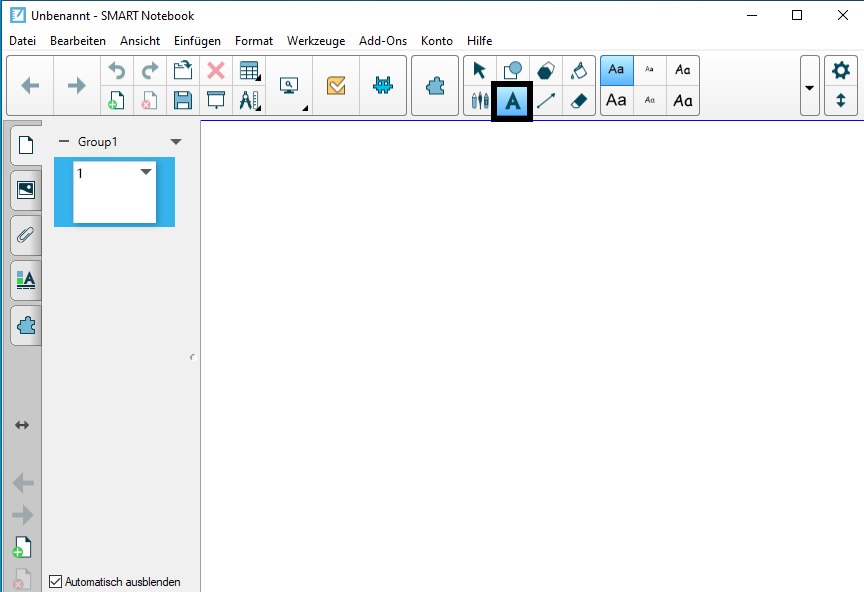The image size is (864, 592).
Task: Insert a table from toolbar
Action: (249, 71)
